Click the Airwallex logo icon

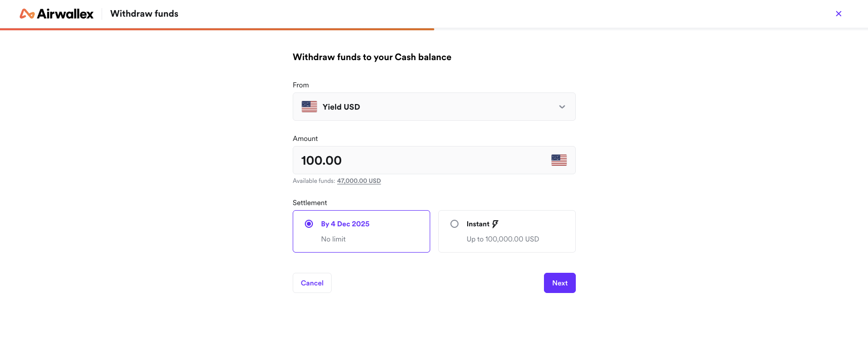tap(27, 14)
